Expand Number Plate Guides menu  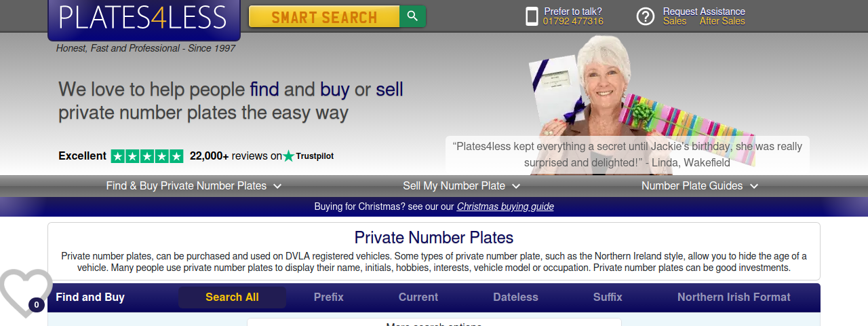coord(700,186)
